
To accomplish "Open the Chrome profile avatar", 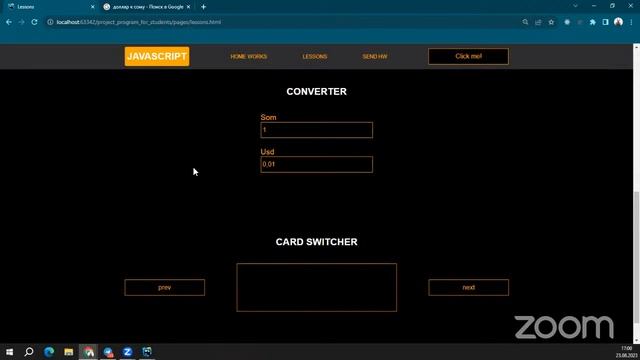I will click(618, 22).
